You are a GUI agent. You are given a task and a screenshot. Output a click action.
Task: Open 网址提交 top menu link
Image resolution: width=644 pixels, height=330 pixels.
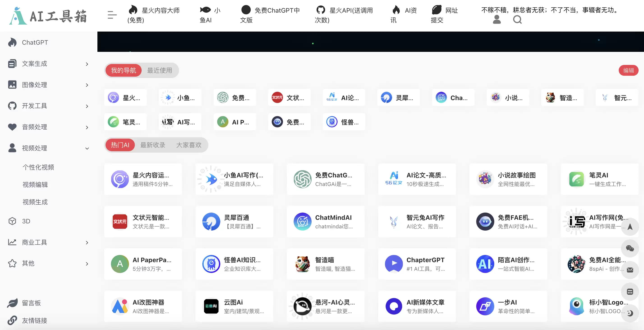tap(444, 15)
